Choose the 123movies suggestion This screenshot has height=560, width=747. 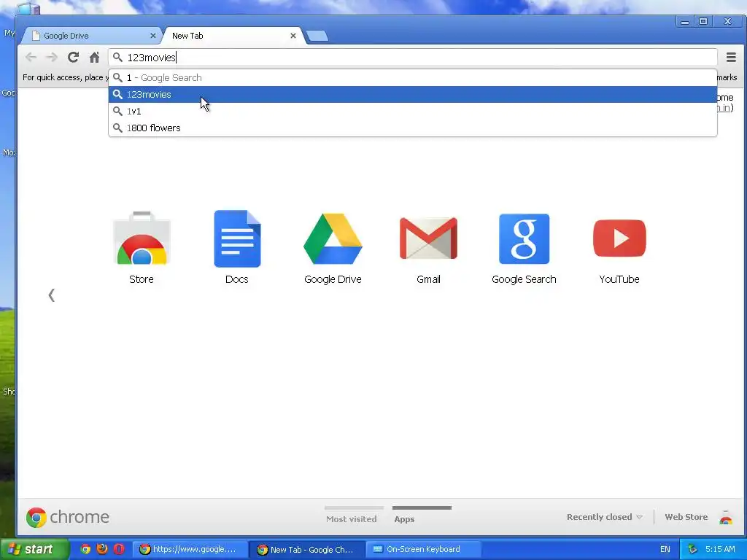[413, 94]
